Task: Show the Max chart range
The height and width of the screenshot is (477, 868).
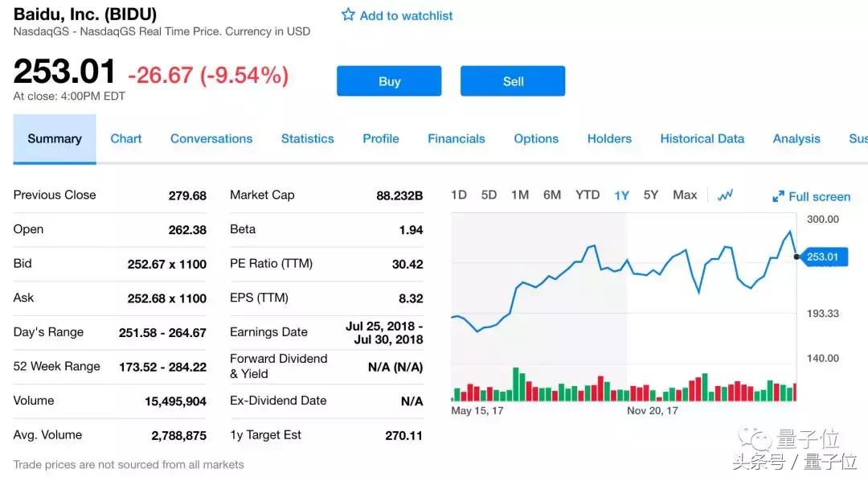Action: (685, 195)
